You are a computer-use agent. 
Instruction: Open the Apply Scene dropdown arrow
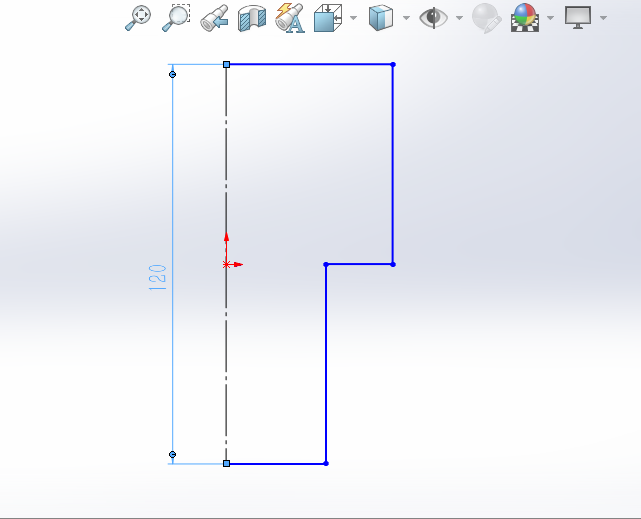[x=550, y=18]
